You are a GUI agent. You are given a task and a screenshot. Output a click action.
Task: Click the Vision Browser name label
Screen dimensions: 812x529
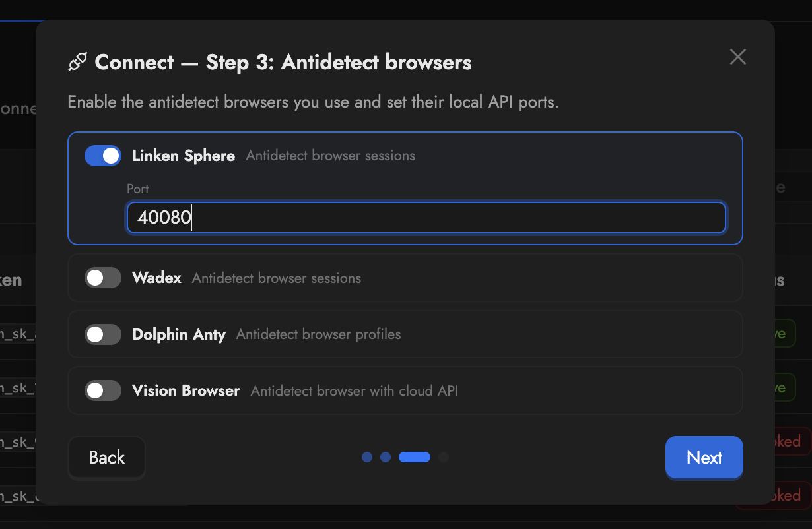pos(186,390)
